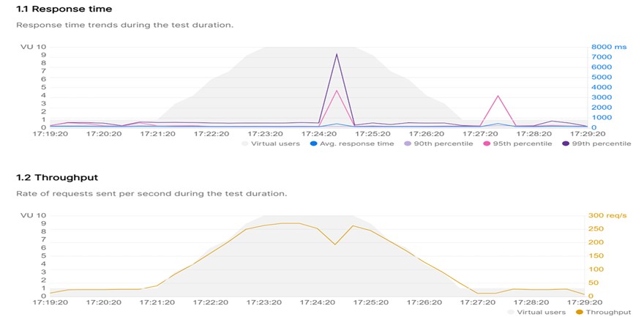This screenshot has height=317, width=644.
Task: Click the second 95th percentile spike peak
Action: [x=498, y=96]
